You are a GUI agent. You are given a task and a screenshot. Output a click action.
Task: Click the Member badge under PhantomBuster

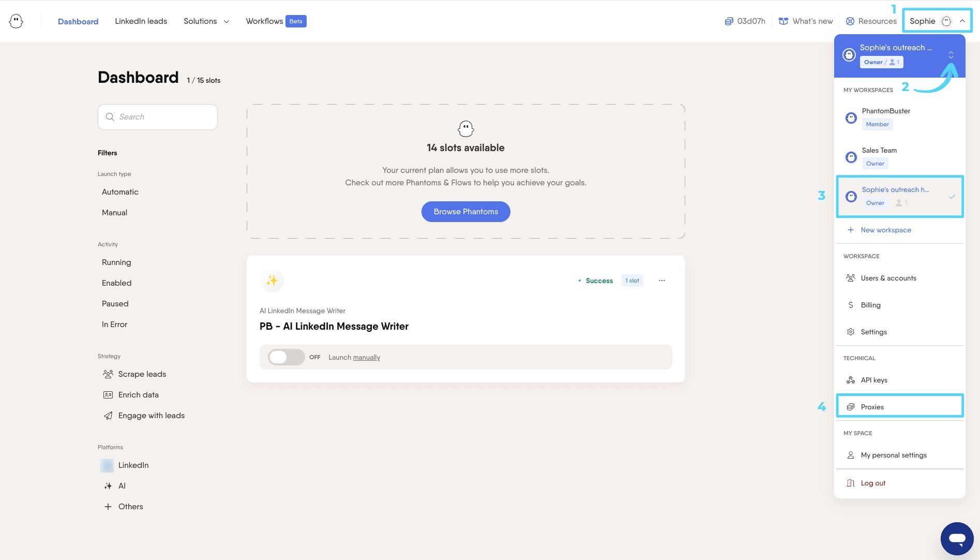pos(877,124)
